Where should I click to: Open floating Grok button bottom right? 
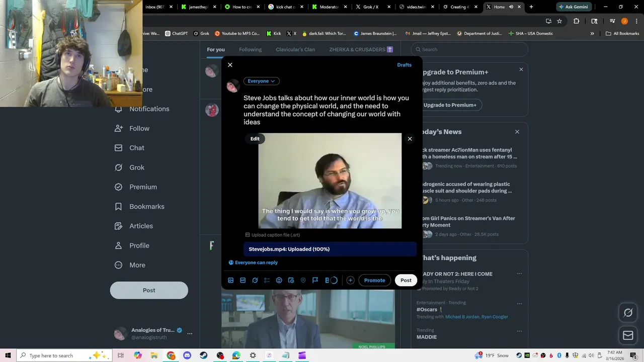click(x=628, y=313)
